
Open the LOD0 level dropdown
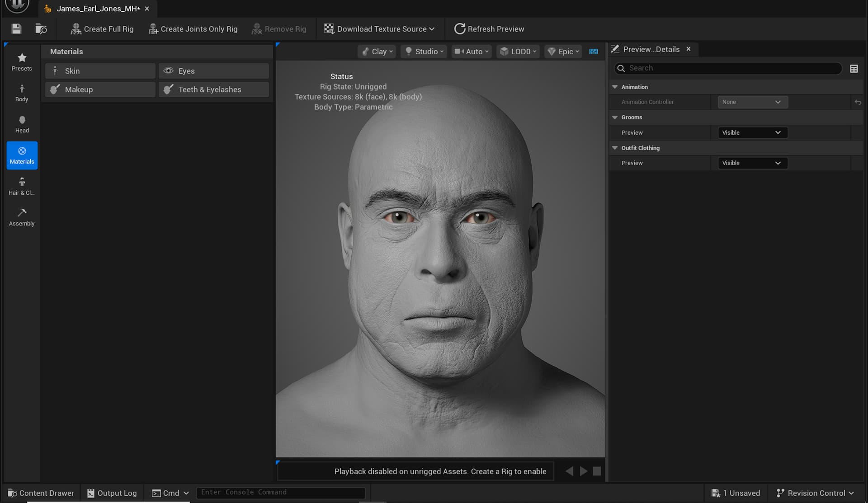(519, 52)
